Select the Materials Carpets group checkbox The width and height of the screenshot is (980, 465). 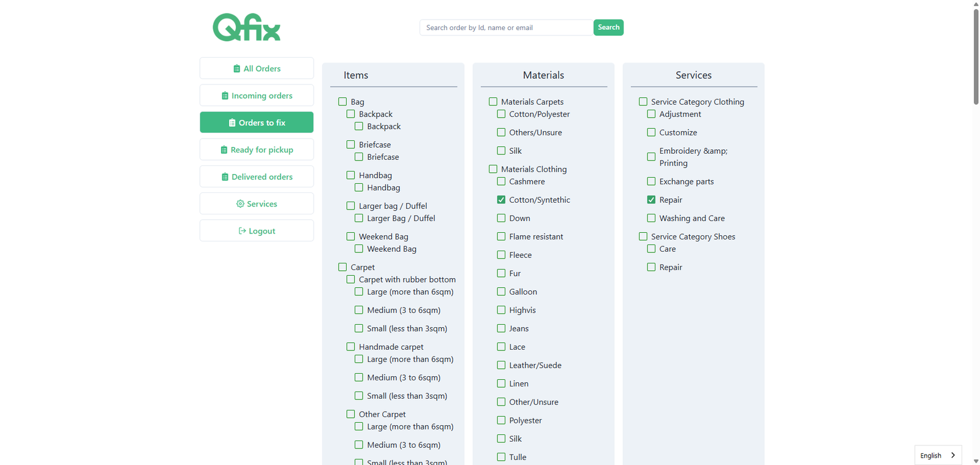pyautogui.click(x=493, y=102)
